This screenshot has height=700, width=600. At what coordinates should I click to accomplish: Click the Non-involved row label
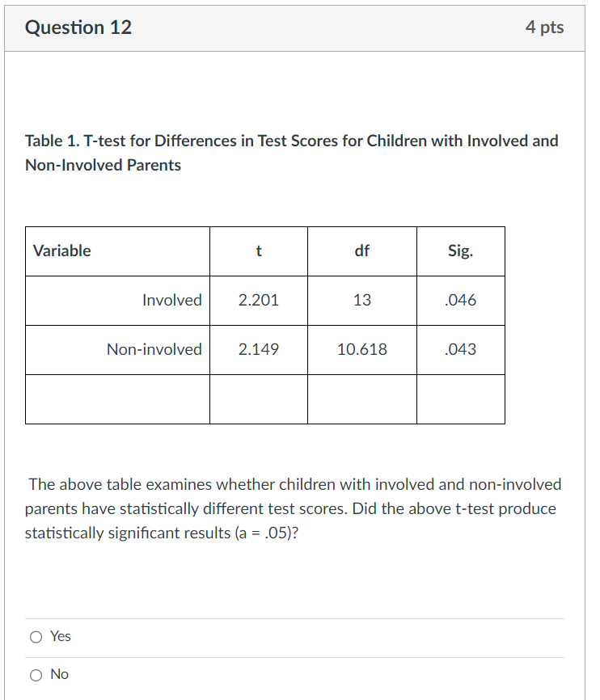(154, 349)
